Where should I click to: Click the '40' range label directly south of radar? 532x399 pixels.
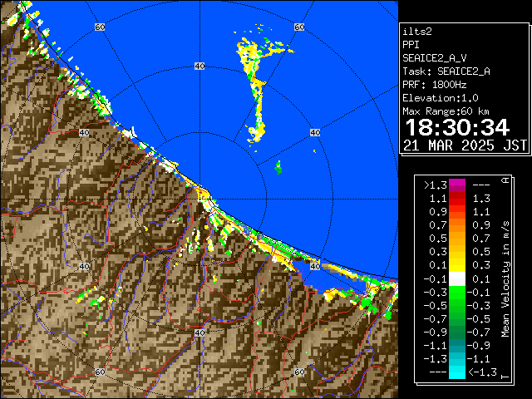coord(199,332)
